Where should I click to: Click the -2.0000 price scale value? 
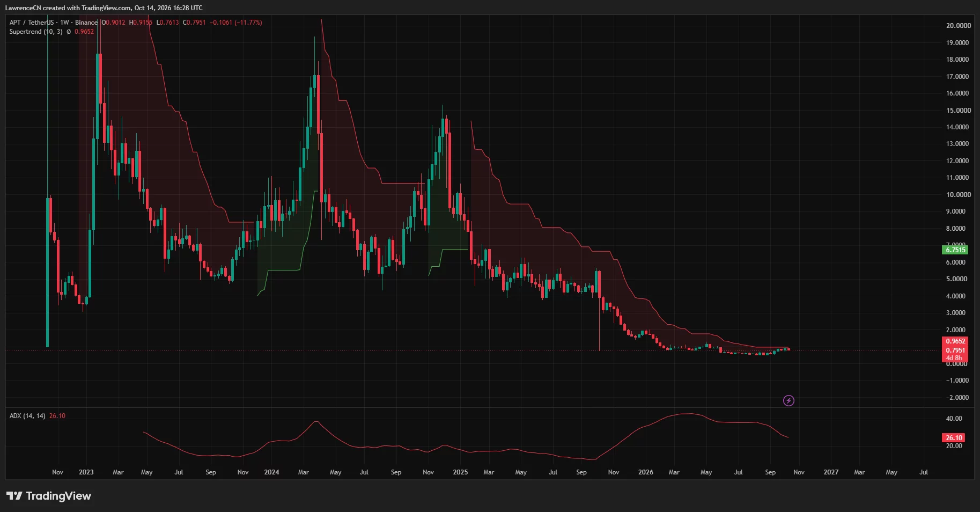click(x=957, y=398)
